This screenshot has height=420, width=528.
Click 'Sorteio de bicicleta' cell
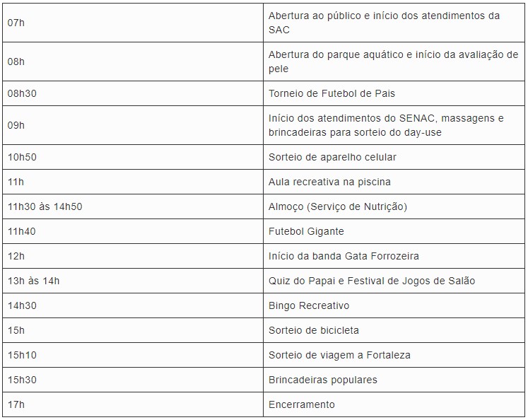314,330
